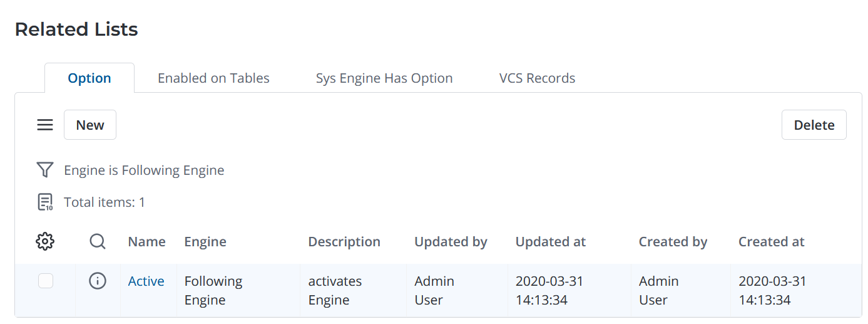Click the New button
Screen dimensions: 868x324
pyautogui.click(x=90, y=125)
